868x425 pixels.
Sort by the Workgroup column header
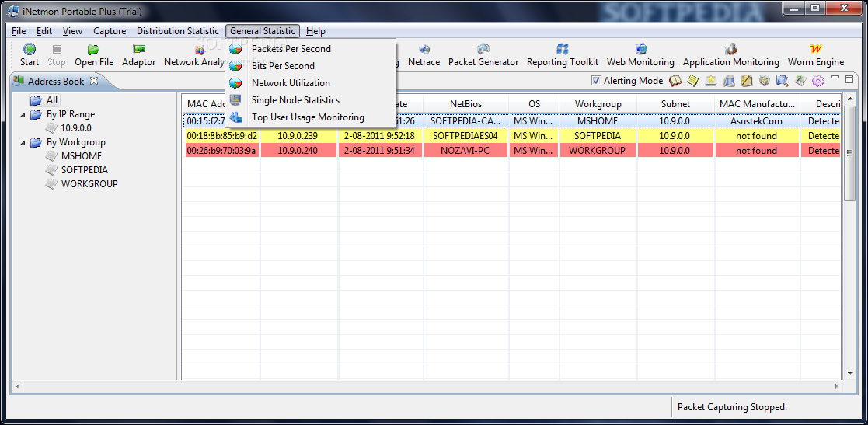tap(598, 103)
